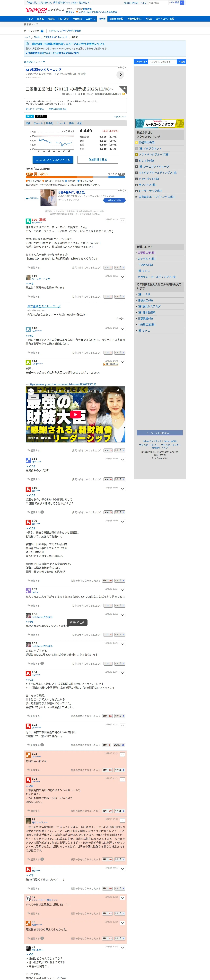Click the web search input at top
This screenshot has width=210, height=980.
tap(158, 3)
